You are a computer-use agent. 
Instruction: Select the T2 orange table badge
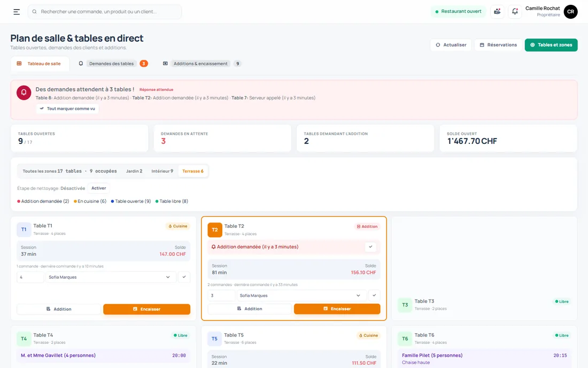pyautogui.click(x=215, y=229)
